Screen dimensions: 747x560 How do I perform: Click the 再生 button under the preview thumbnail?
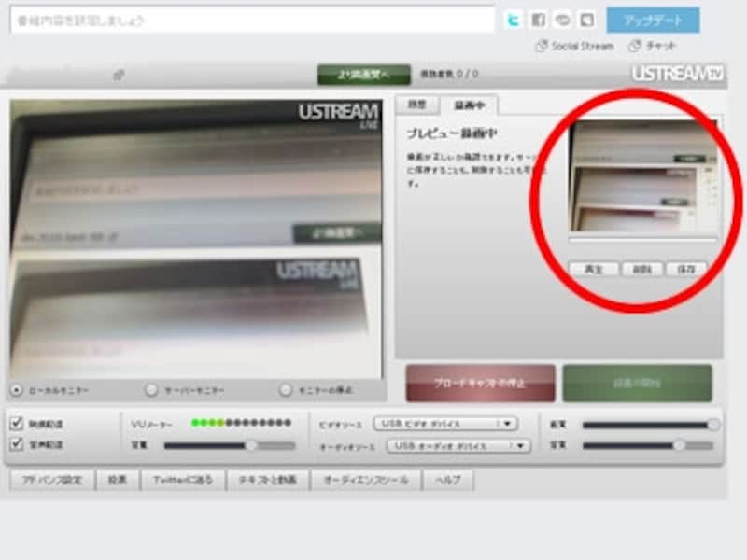tap(594, 270)
